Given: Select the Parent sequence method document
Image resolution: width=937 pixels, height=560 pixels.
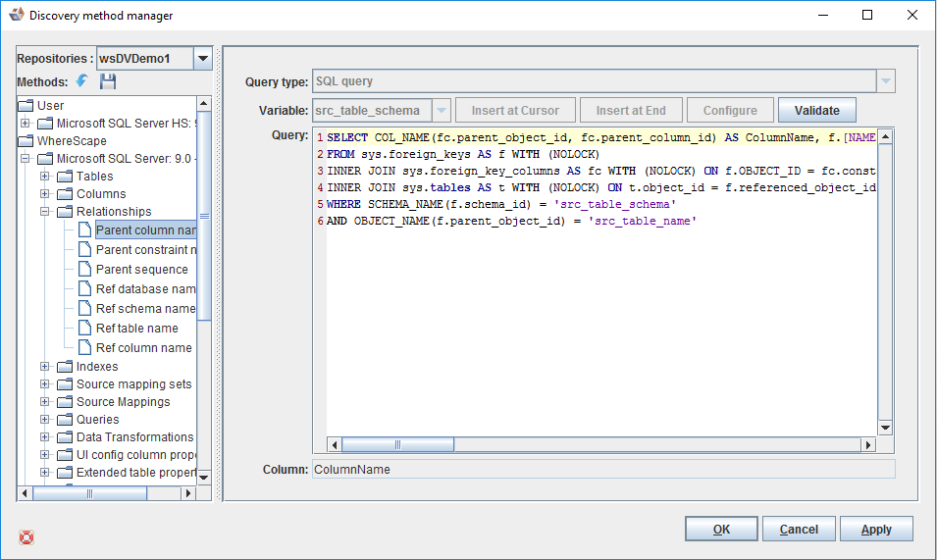Looking at the screenshot, I should (x=141, y=269).
